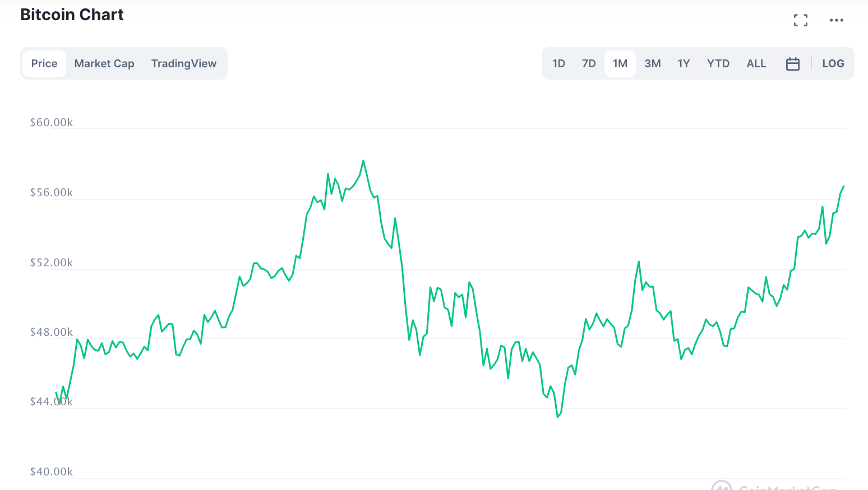Screen dimensions: 868x490
Task: Show year-to-date YTD price data
Action: pos(718,64)
